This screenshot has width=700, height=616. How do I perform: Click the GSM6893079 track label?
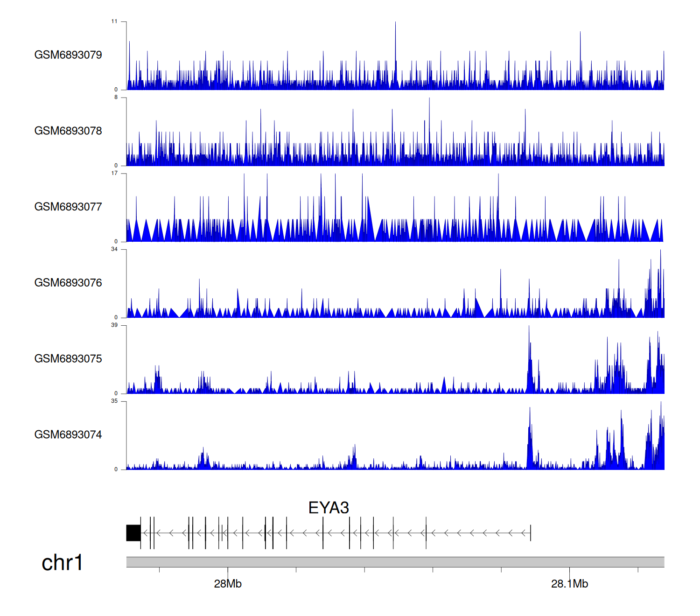pos(68,55)
